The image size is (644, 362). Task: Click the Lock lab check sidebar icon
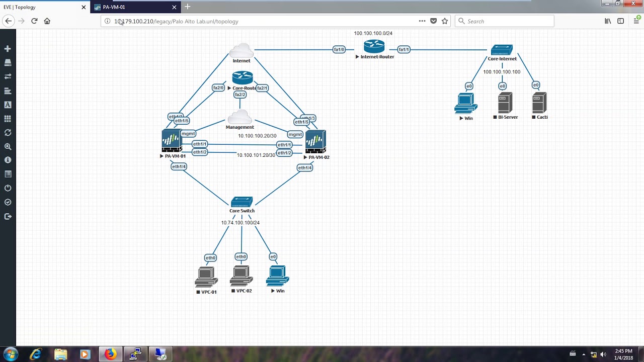[8, 202]
